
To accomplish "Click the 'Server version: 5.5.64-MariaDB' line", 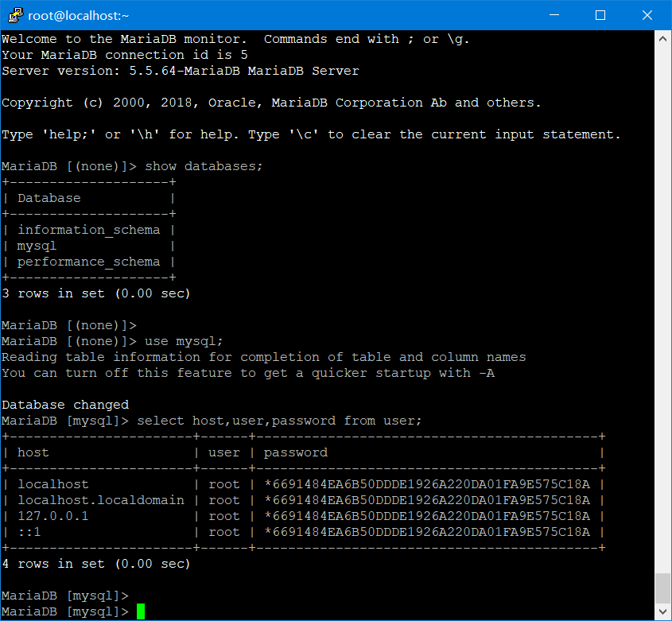I will [x=181, y=71].
